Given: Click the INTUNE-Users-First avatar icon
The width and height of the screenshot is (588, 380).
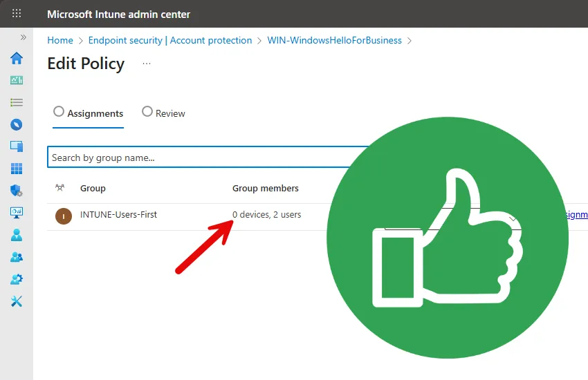Looking at the screenshot, I should pyautogui.click(x=64, y=216).
